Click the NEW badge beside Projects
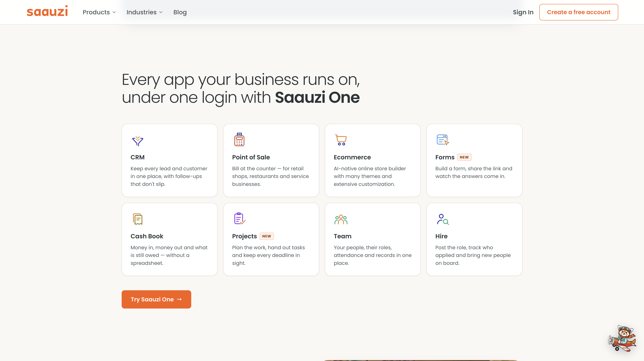Viewport: 644px width, 361px height. [267, 236]
